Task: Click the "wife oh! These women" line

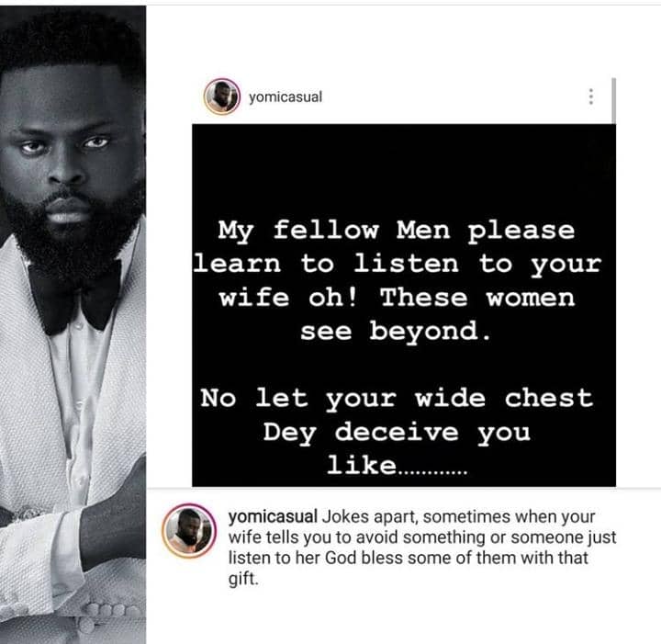Action: click(x=397, y=298)
